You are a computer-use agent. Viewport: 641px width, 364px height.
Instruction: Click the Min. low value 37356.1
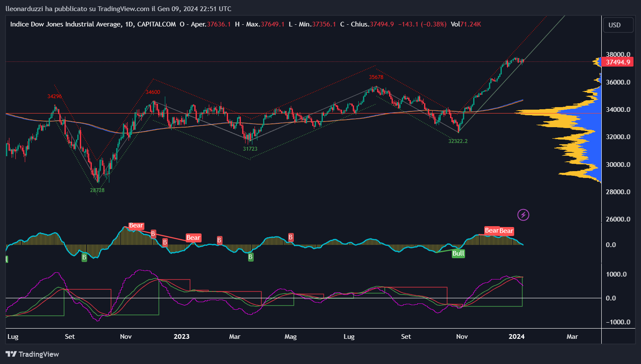coord(324,24)
